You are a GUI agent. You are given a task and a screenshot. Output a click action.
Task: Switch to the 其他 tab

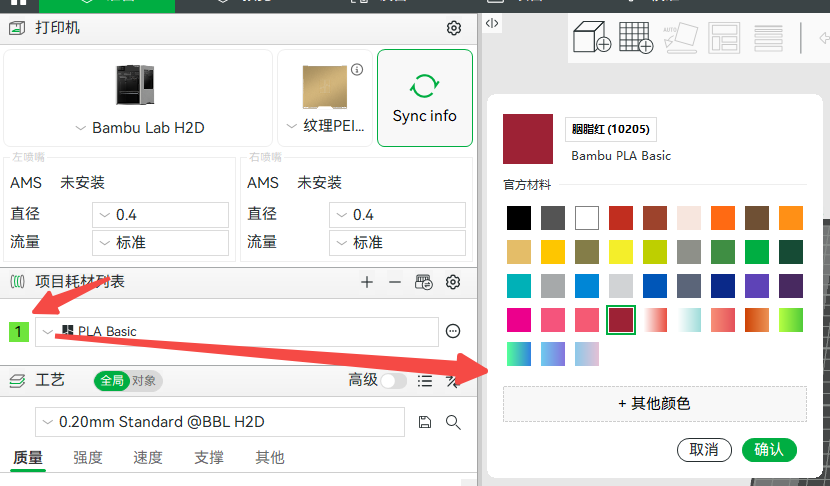[270, 457]
